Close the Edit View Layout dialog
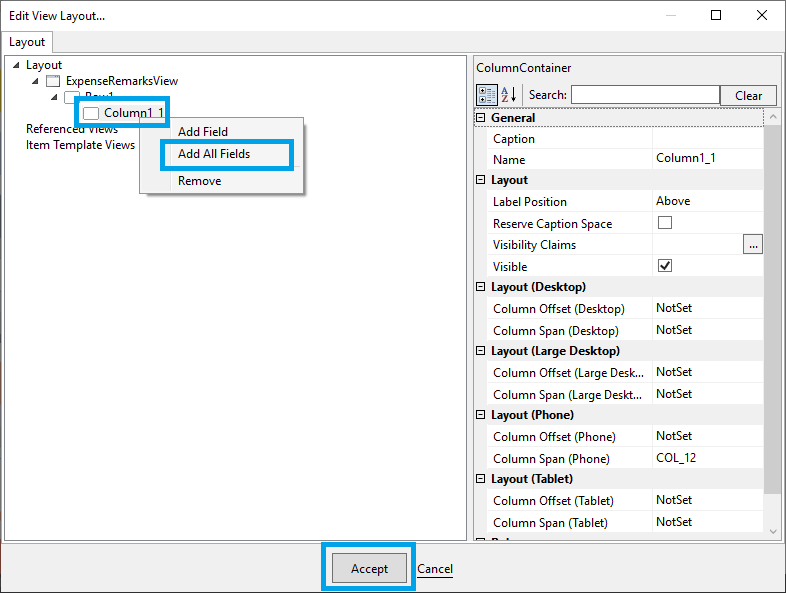The width and height of the screenshot is (786, 593). [761, 16]
